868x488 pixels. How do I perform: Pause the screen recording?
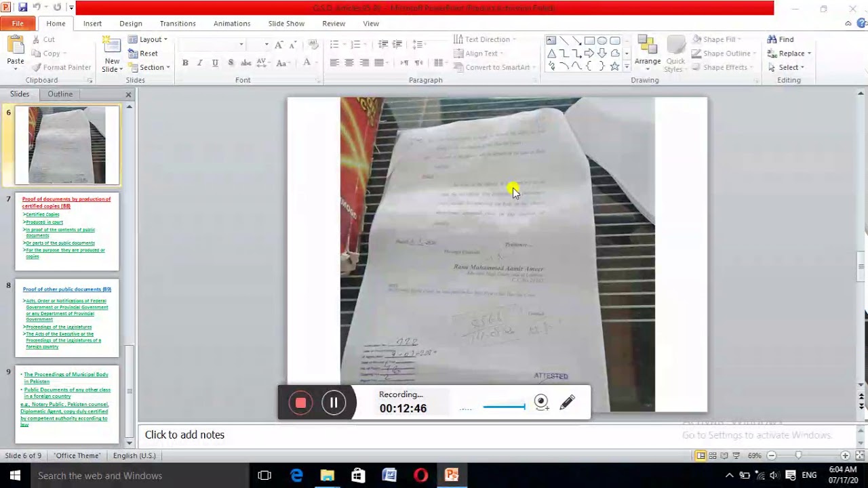pos(334,403)
